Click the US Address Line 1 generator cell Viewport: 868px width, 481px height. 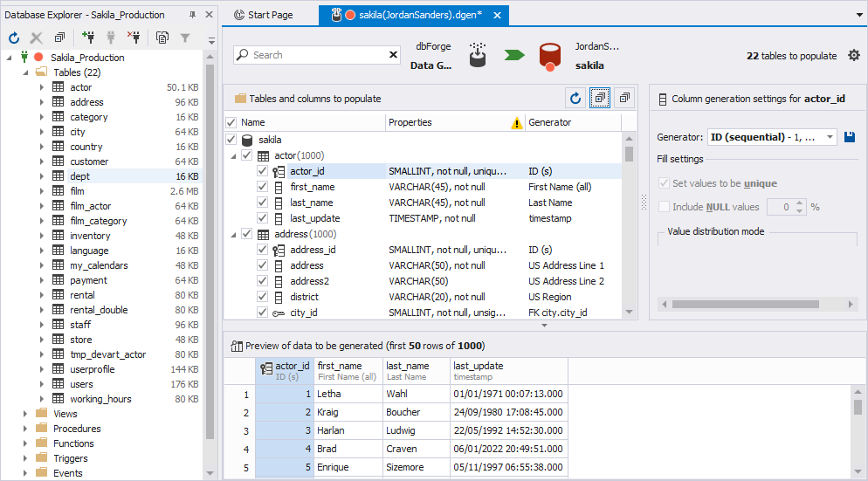[x=574, y=265]
